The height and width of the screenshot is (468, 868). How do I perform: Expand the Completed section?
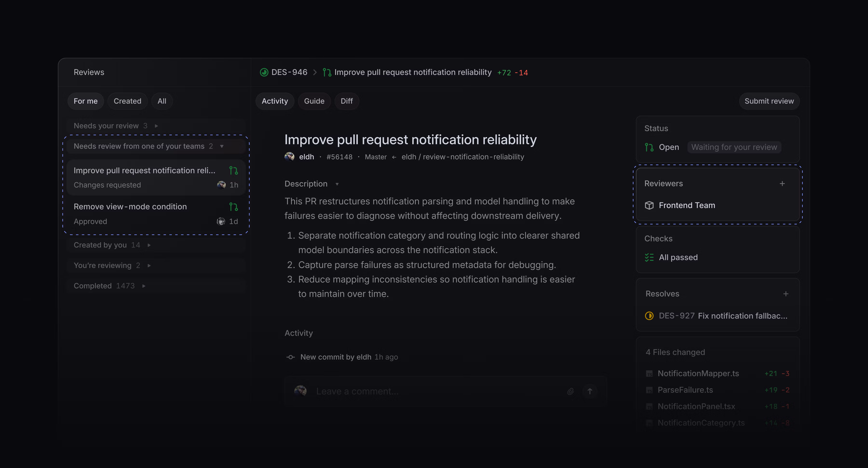143,286
